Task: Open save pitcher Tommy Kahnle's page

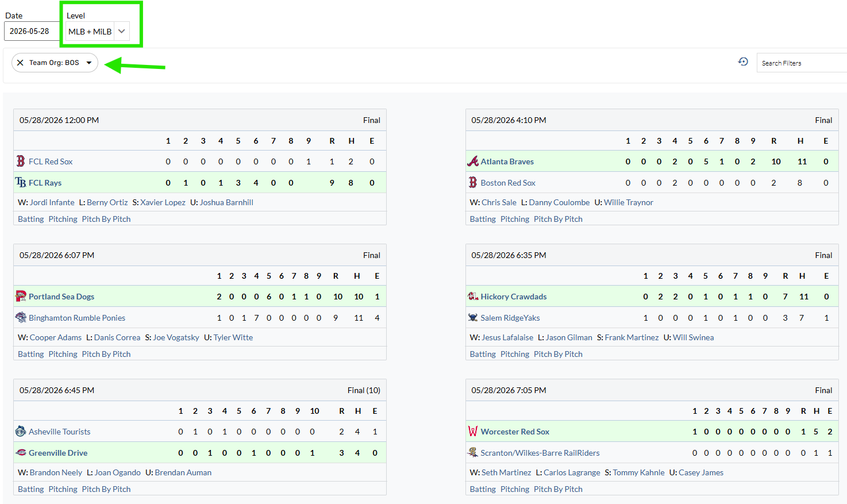Action: pos(638,472)
